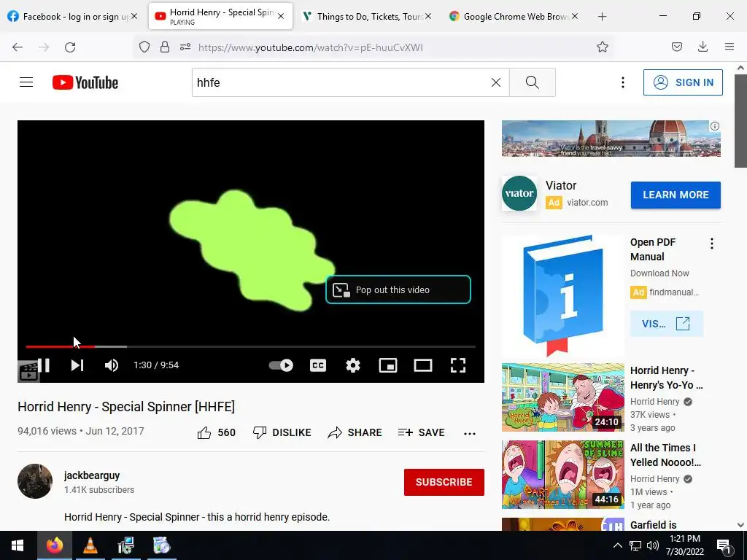Show hidden system tray icons
747x560 pixels.
(x=617, y=545)
